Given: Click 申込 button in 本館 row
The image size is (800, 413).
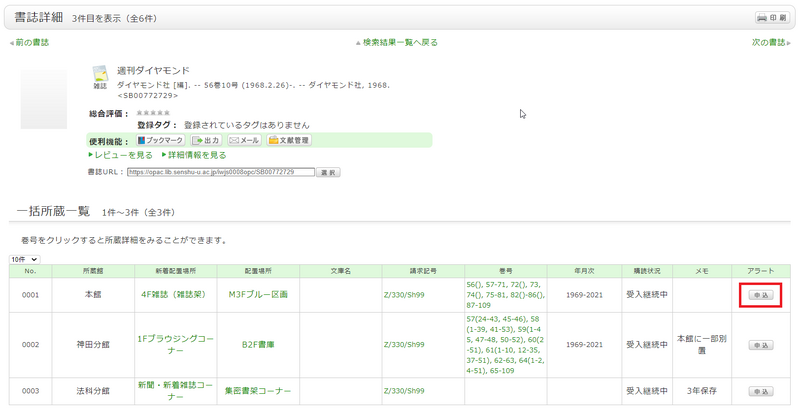Looking at the screenshot, I should (x=761, y=295).
